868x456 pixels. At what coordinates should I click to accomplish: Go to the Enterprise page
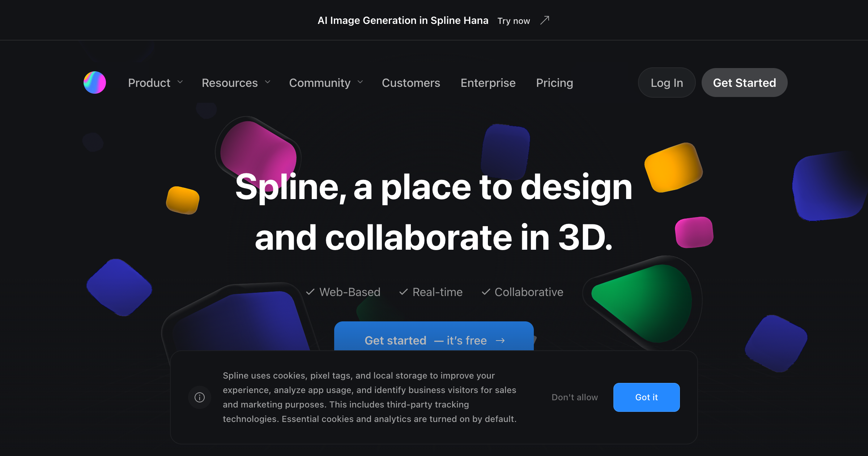pos(488,83)
